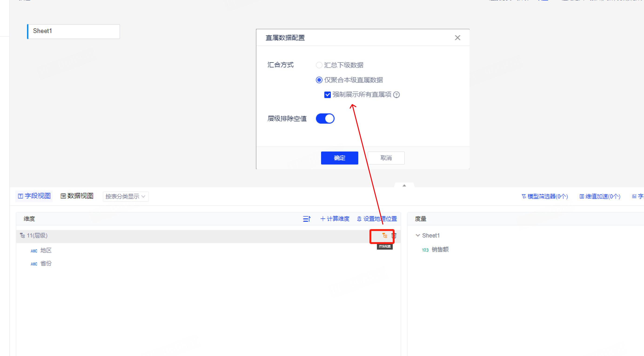The width and height of the screenshot is (644, 356).
Task: Open the 模型筛选器(0个) link
Action: [545, 197]
